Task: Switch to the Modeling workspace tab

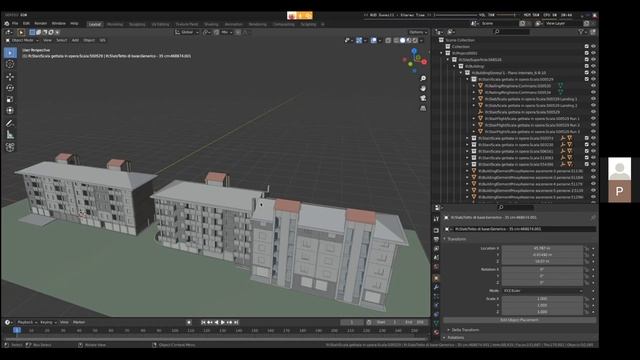Action: [115, 24]
